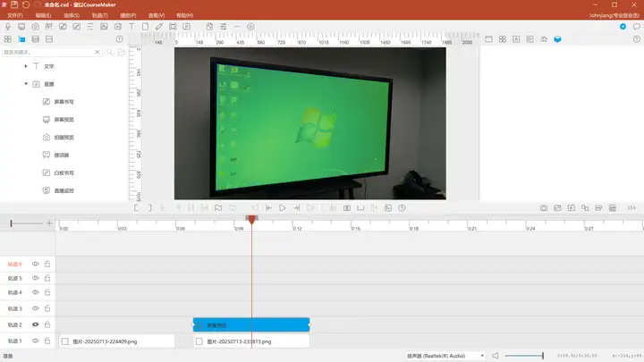Open the 查看(V) menu
Screen dimensions: 644x362
[157, 15]
